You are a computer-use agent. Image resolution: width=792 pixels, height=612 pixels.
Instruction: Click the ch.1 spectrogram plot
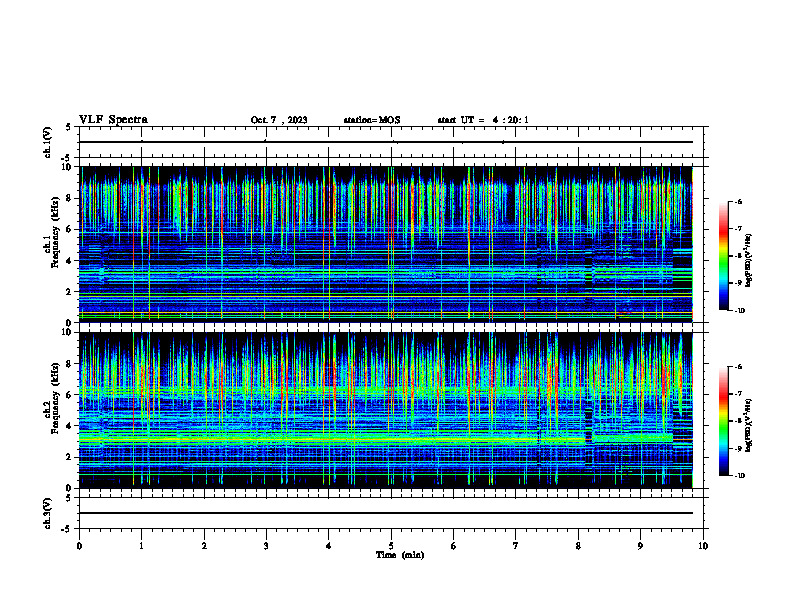click(386, 244)
